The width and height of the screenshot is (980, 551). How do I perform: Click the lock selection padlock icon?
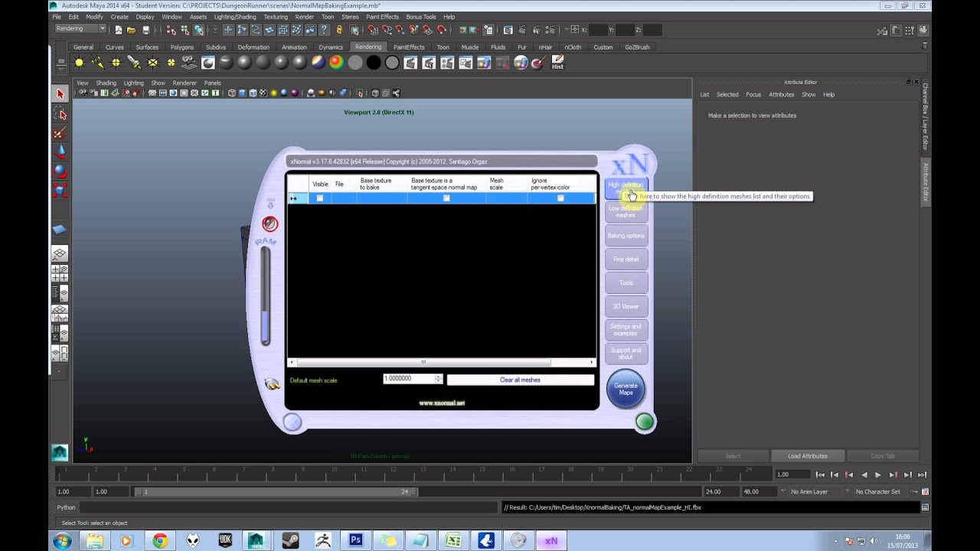[x=339, y=30]
